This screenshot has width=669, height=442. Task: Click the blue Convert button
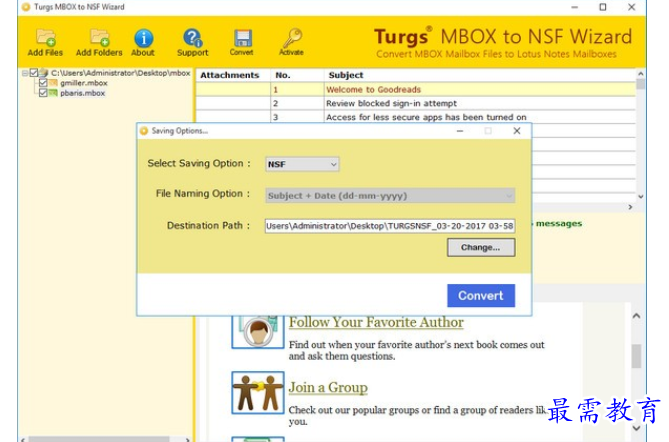click(481, 296)
